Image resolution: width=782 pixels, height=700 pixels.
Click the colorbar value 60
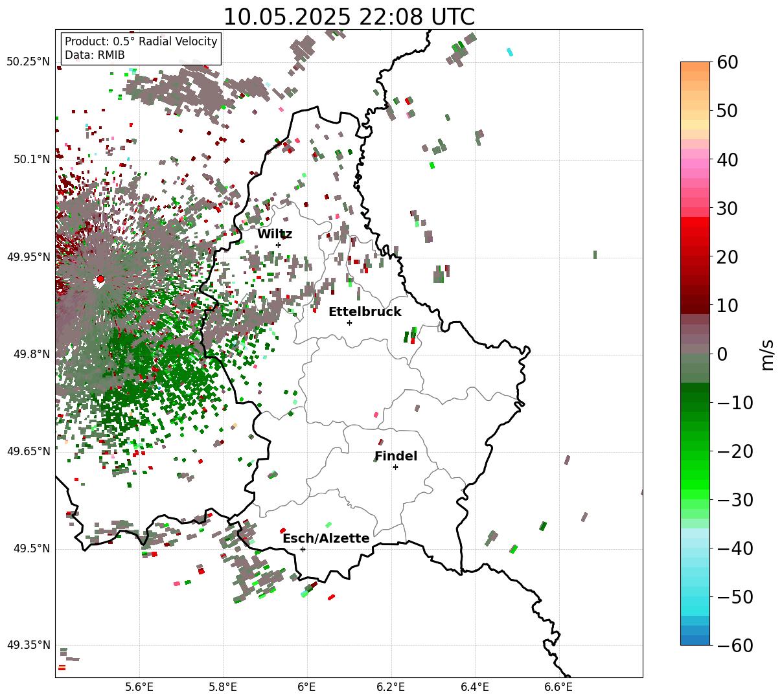[x=727, y=62]
